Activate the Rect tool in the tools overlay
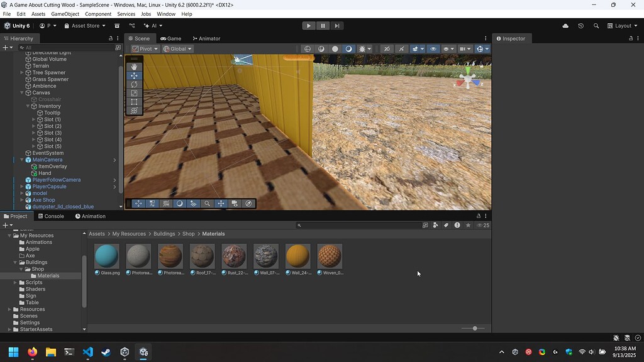The image size is (644, 362). 134,102
